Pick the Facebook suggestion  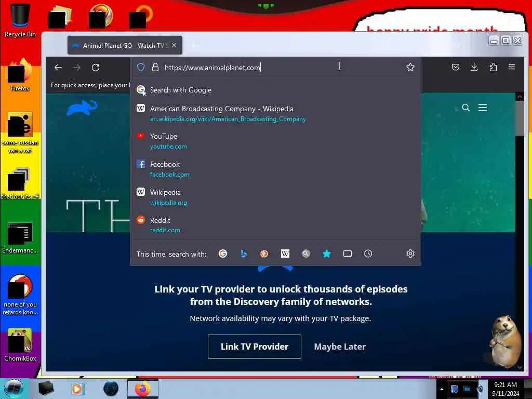click(275, 169)
